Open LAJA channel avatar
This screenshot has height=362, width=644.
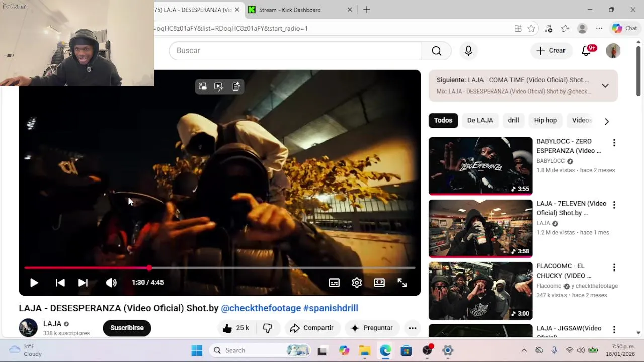click(x=28, y=328)
